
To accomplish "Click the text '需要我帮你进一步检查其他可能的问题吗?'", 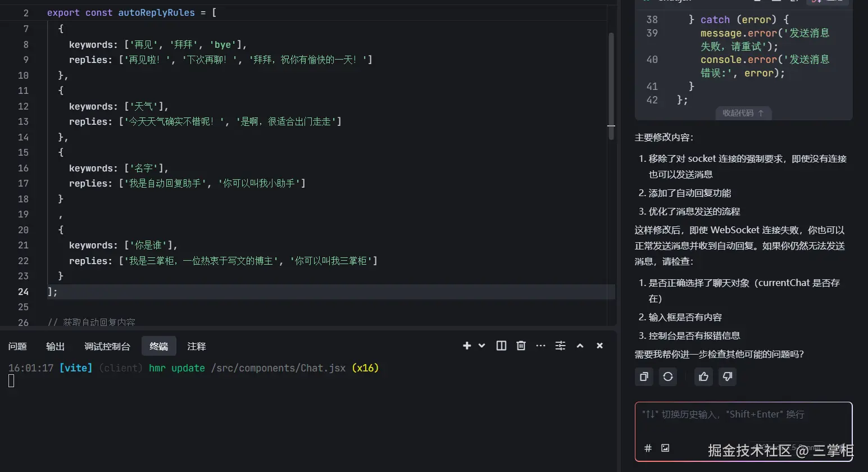I will pyautogui.click(x=720, y=354).
